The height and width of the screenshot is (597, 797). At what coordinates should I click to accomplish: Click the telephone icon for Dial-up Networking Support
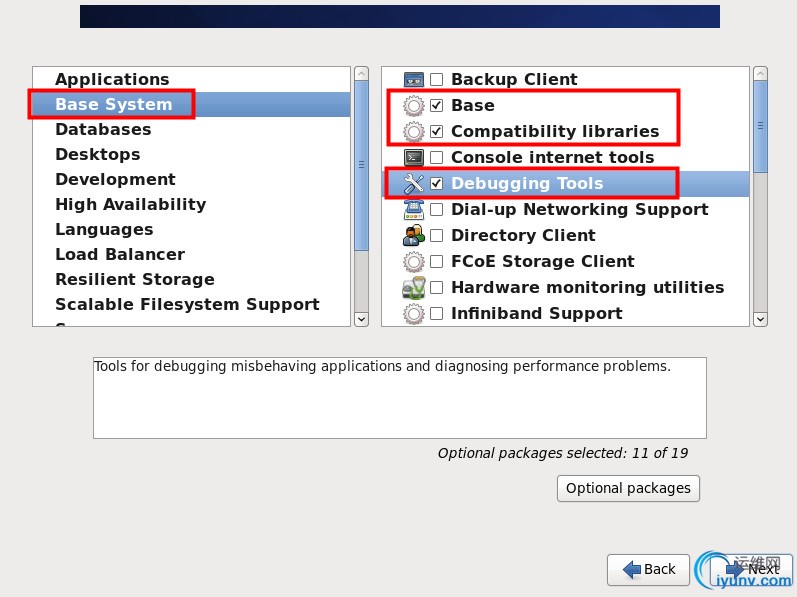(x=414, y=209)
